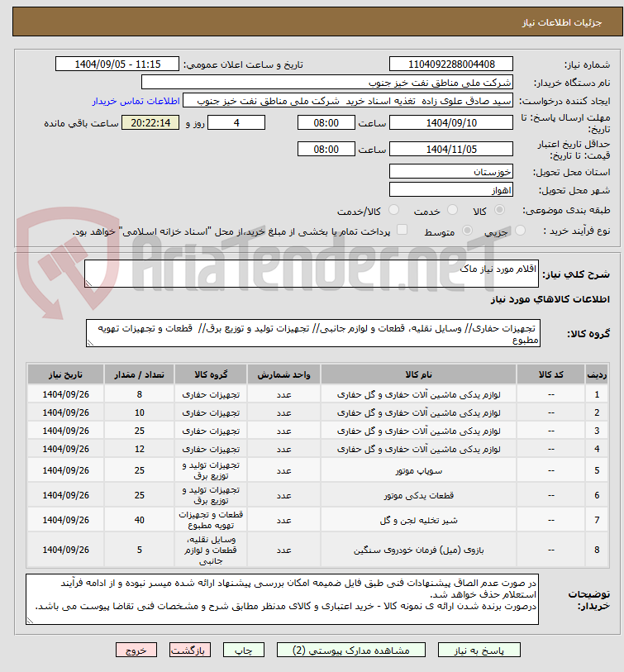Click the بازگشت back button

coord(189,650)
